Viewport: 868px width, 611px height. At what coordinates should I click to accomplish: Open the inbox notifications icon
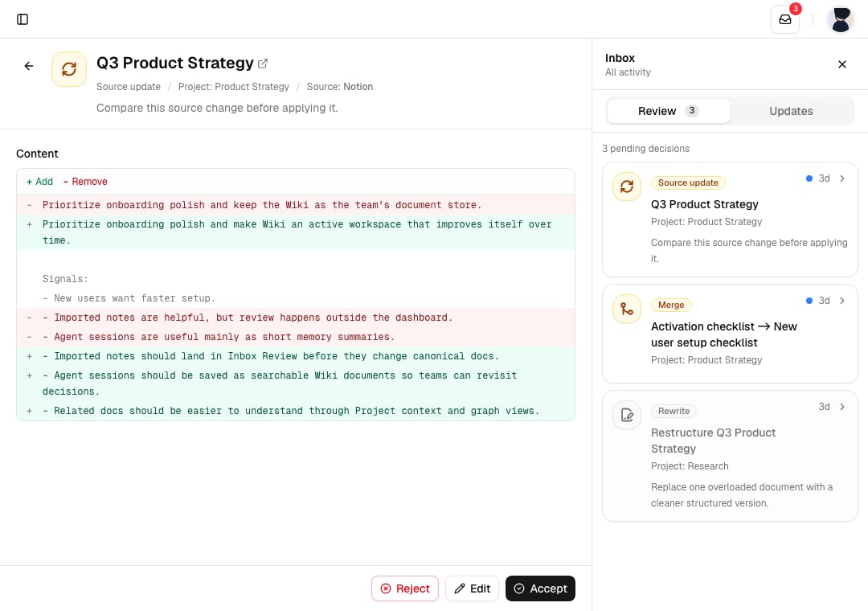click(785, 19)
